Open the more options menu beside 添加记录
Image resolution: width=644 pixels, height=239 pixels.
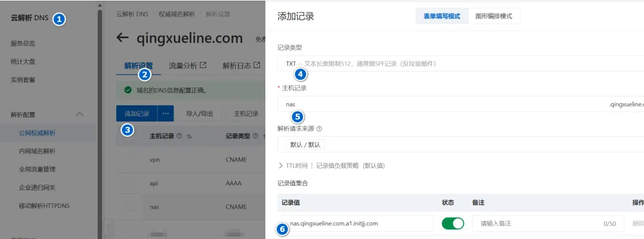(x=166, y=114)
